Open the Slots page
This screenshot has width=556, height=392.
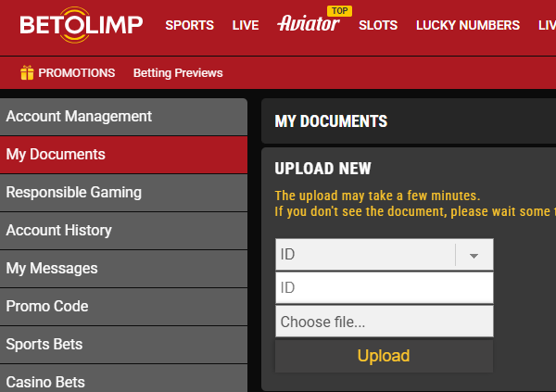378,25
